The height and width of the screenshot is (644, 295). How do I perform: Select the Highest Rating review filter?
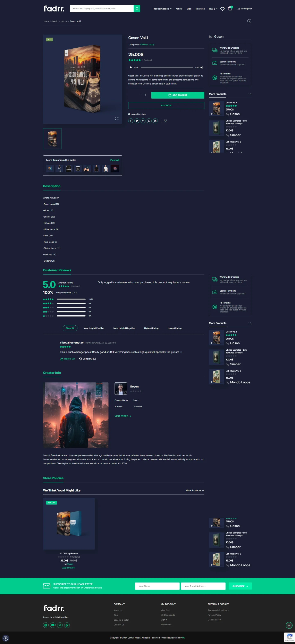(x=151, y=328)
